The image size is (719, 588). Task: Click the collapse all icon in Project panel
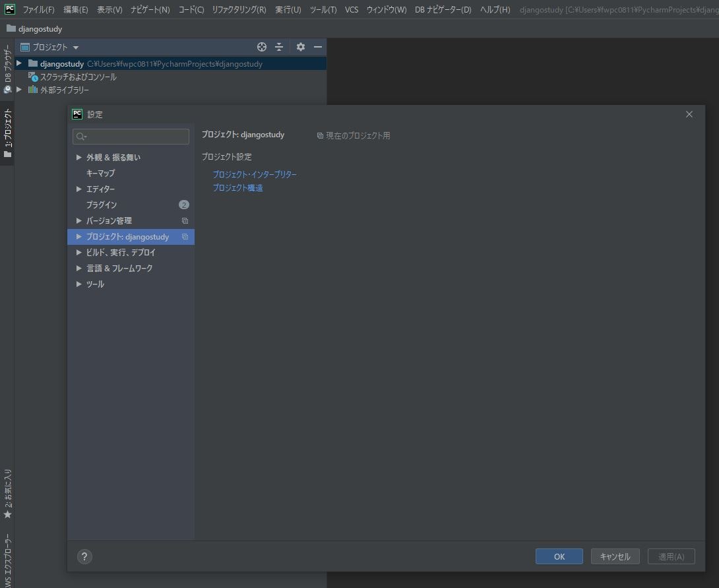[279, 47]
